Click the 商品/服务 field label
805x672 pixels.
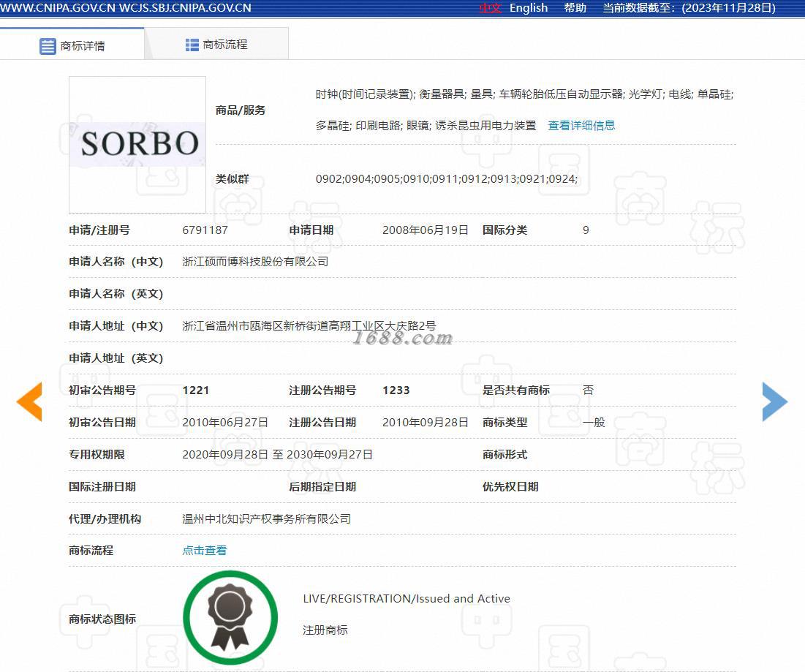click(x=241, y=110)
